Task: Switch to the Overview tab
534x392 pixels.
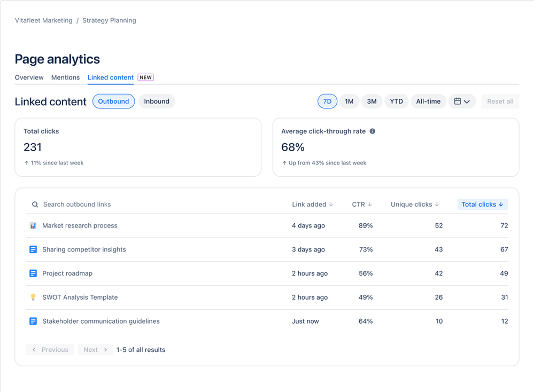Action: pos(29,77)
